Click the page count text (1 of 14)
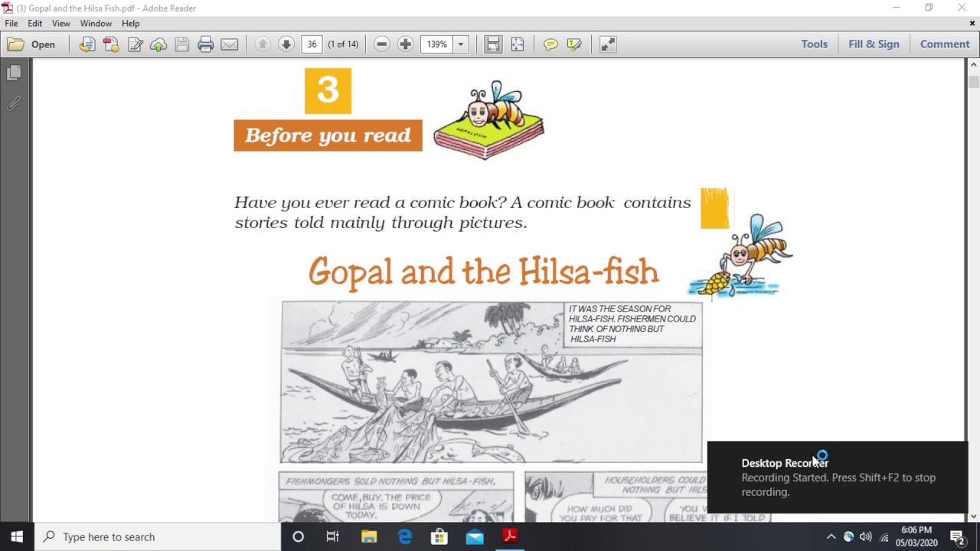The height and width of the screenshot is (551, 980). (x=343, y=44)
